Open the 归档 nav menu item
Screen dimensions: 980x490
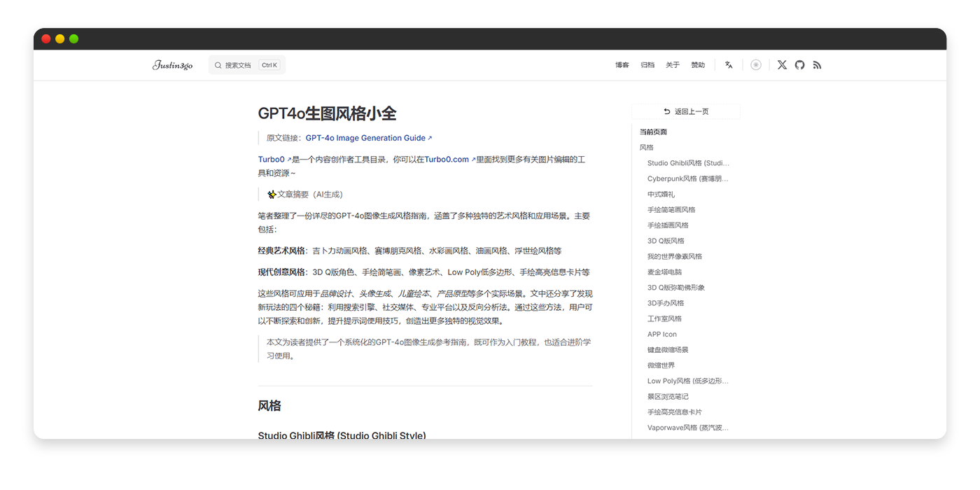647,65
